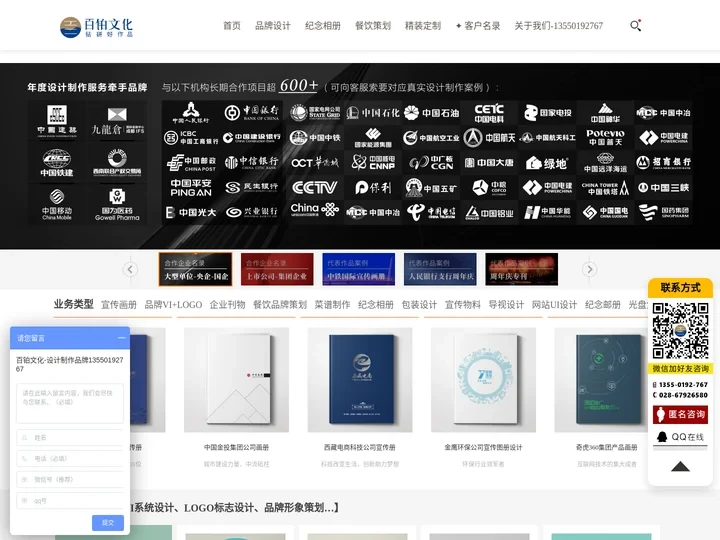Image resolution: width=720 pixels, height=540 pixels.
Task: Click the 保利 brand logo
Action: pos(373,187)
